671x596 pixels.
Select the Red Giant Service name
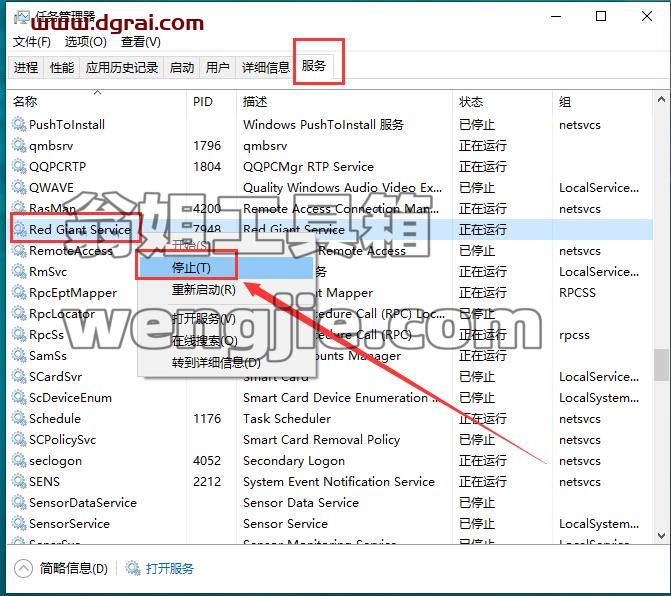[80, 229]
